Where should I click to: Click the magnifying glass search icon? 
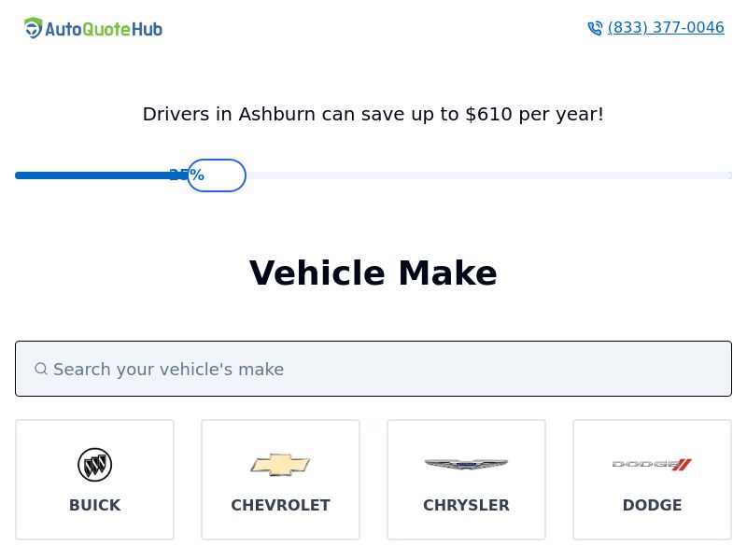pyautogui.click(x=41, y=369)
